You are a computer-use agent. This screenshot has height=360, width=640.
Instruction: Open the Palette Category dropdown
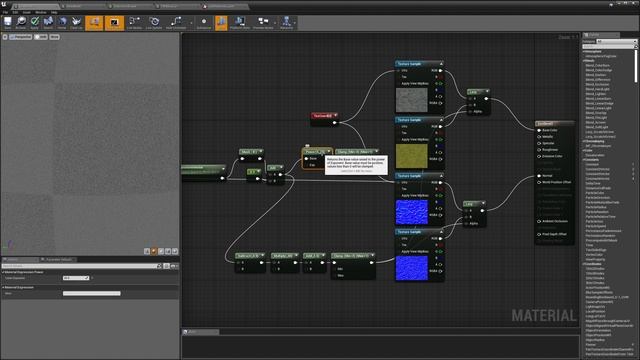tap(616, 41)
